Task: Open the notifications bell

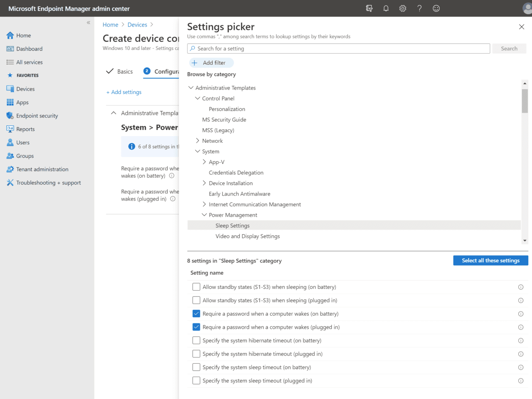Action: 386,8
